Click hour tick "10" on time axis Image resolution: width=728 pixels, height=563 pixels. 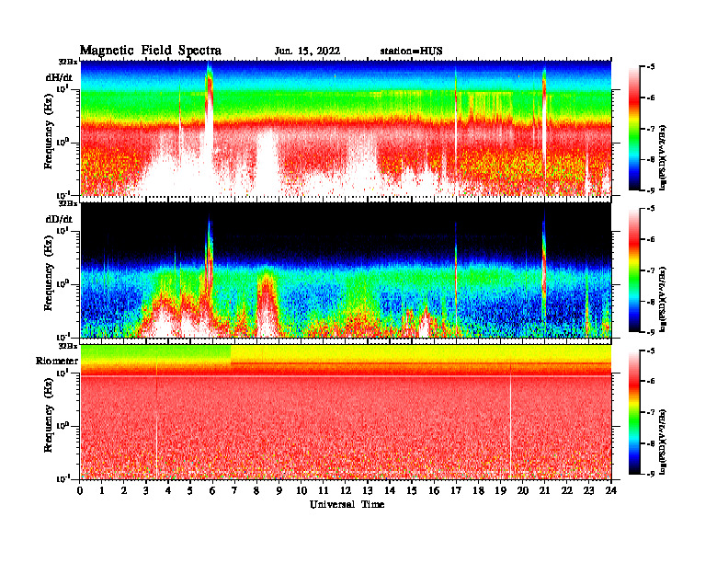coord(301,491)
